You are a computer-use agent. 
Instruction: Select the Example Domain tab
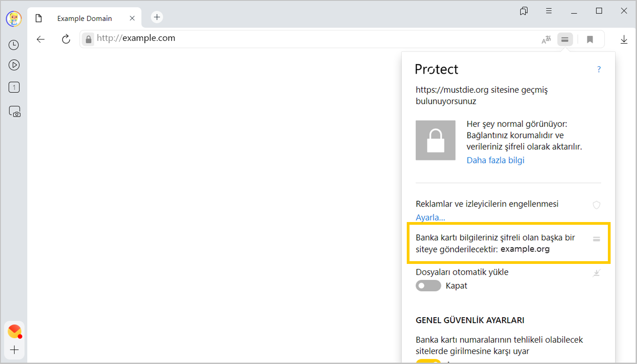(x=84, y=19)
